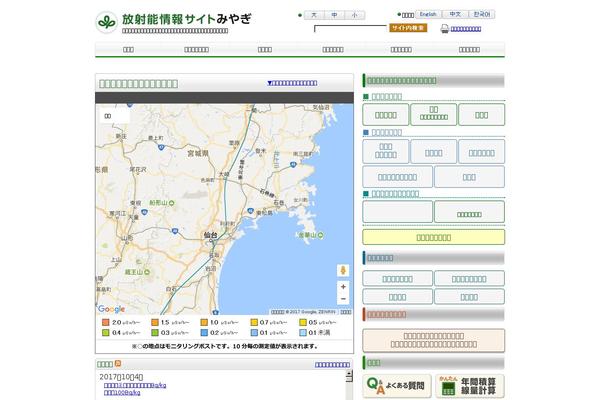Click the 0.7 μSv/h legend swatch
This screenshot has height=400, width=600.
(x=254, y=322)
